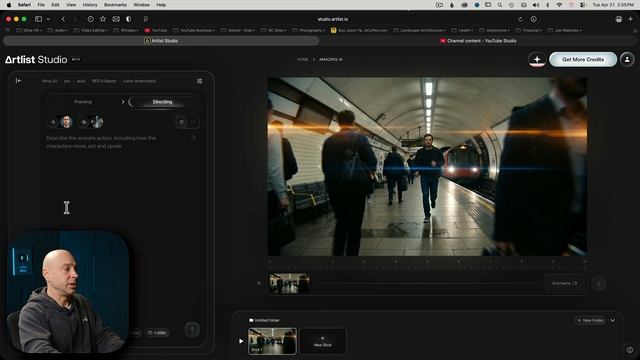Image resolution: width=640 pixels, height=360 pixels.
Task: Click the studio.artlist.io address bar
Action: [x=333, y=19]
